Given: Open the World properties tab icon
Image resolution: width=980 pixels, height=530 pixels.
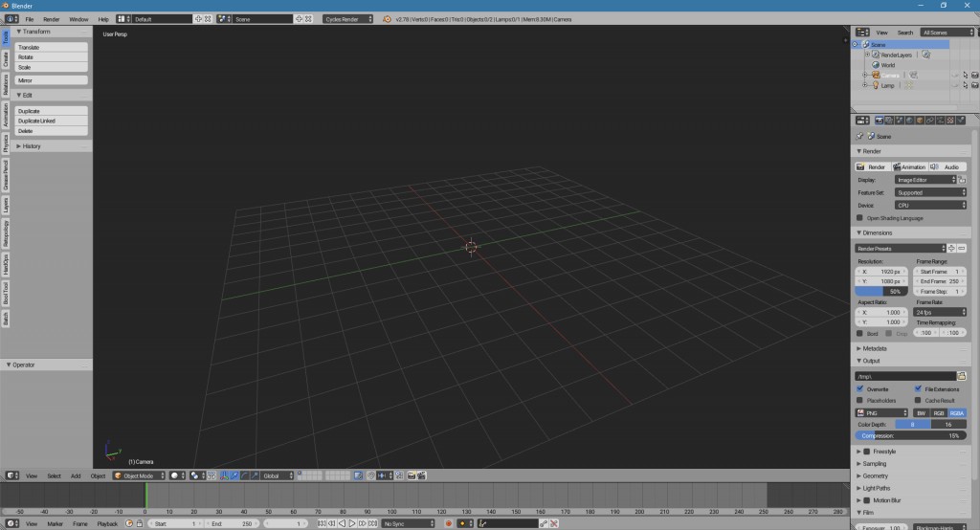Looking at the screenshot, I should coord(909,120).
